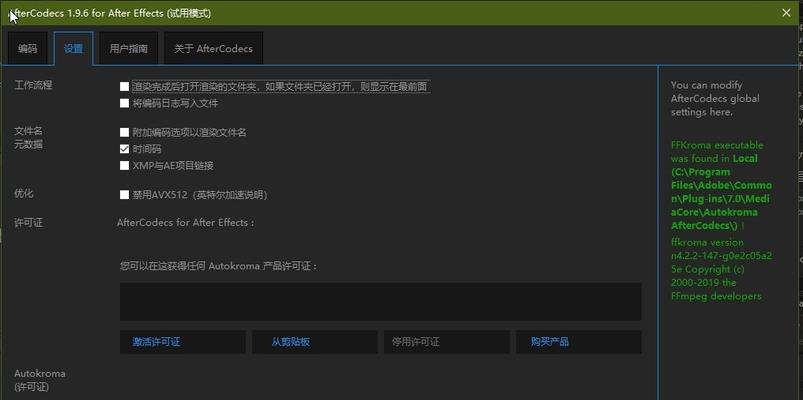Select the 设置 tab
Image resolution: width=803 pixels, height=400 pixels.
point(73,49)
